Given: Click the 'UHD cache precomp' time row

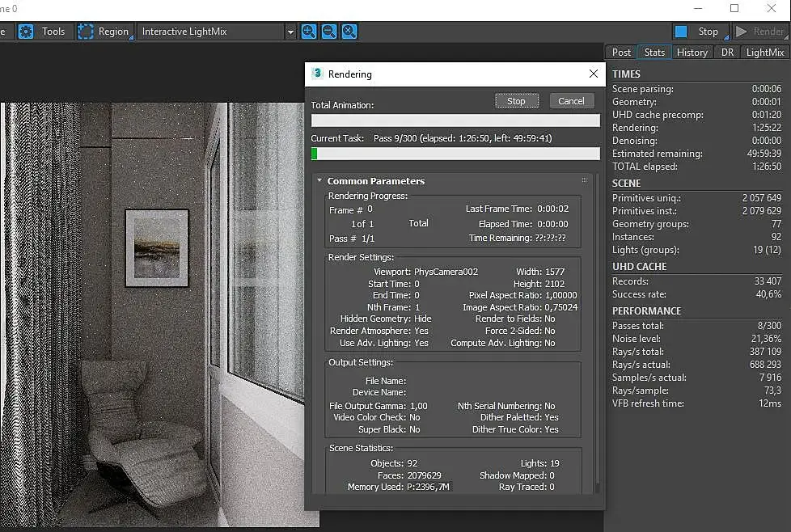Looking at the screenshot, I should pos(696,115).
